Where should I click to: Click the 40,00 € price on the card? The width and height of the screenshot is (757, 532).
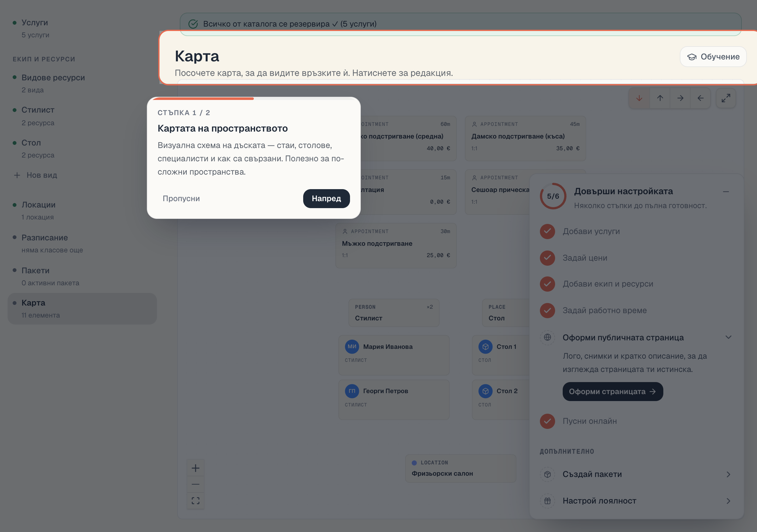pos(438,148)
